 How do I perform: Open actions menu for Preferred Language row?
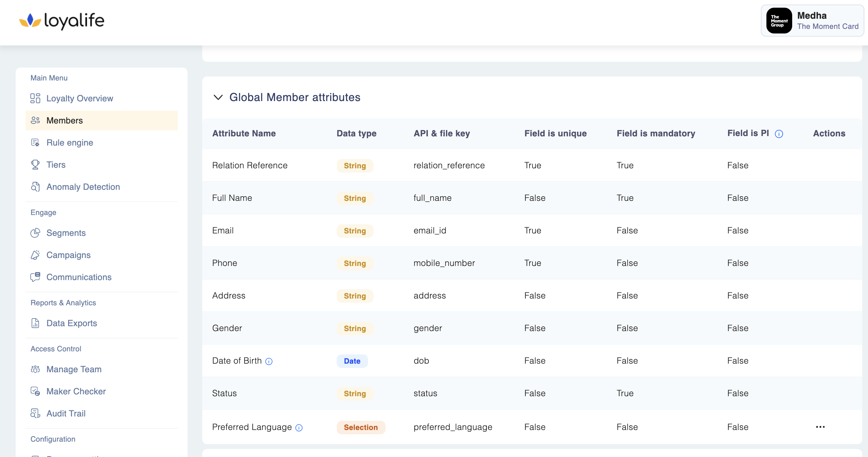pos(820,427)
